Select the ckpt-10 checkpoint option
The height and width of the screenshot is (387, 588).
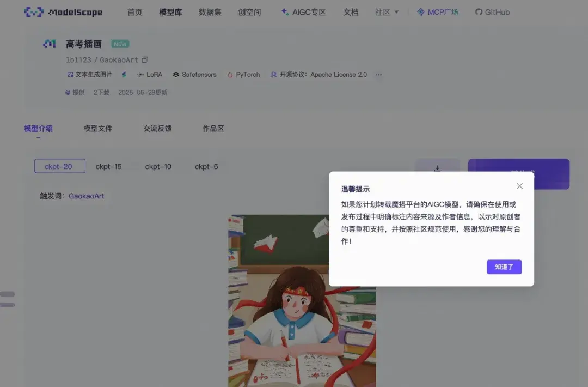(x=158, y=166)
